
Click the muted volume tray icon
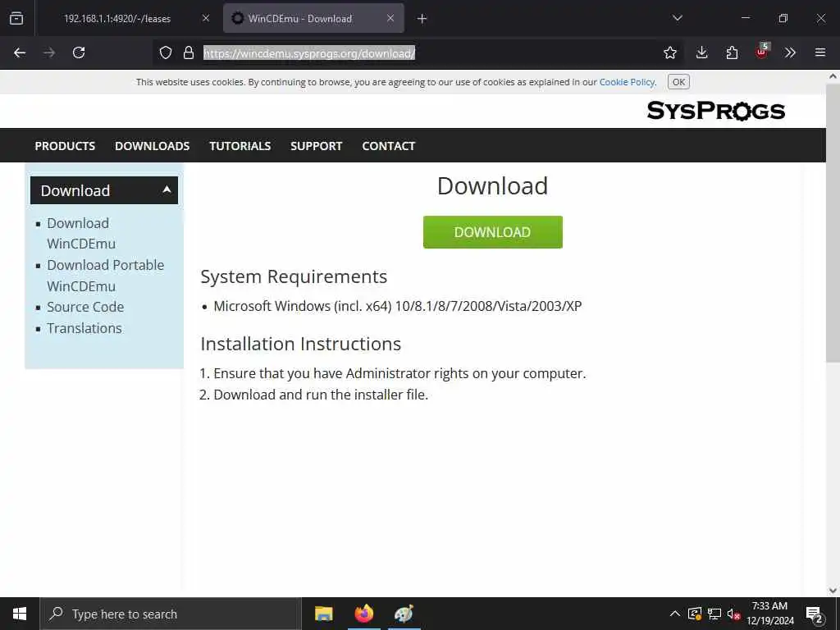[x=733, y=614]
